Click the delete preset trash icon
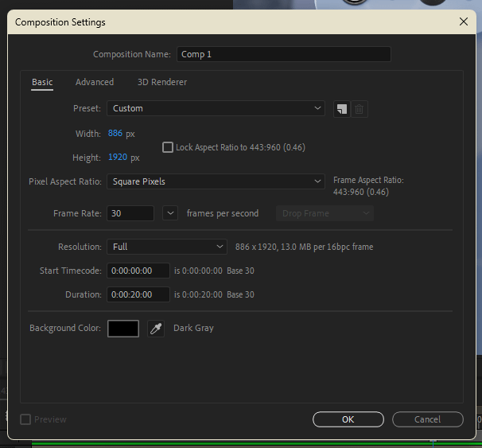482x448 pixels. coord(360,109)
